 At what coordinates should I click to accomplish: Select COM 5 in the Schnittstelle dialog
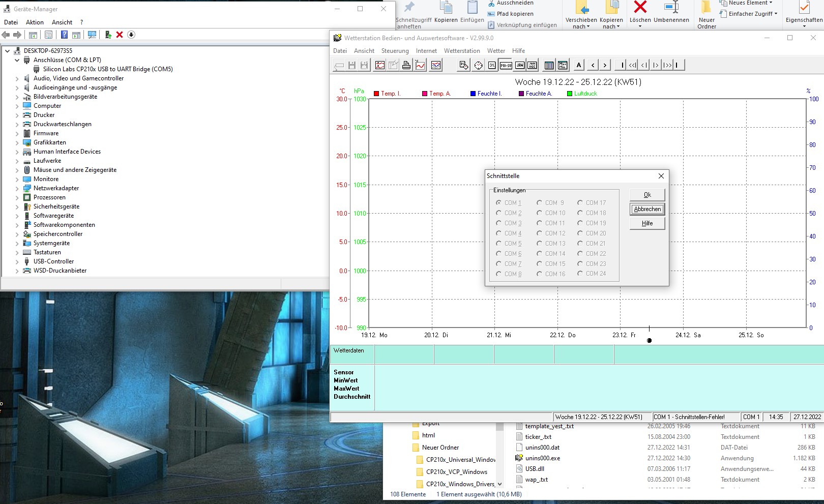[x=499, y=243]
